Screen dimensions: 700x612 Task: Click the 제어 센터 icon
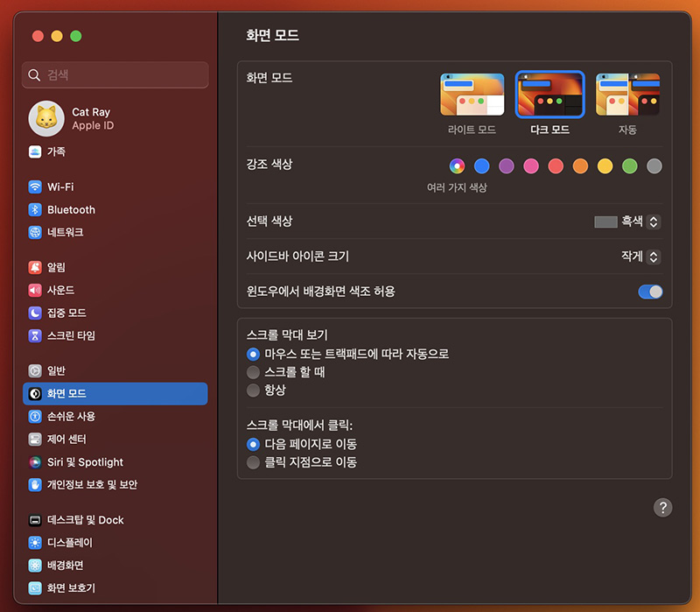[x=35, y=440]
